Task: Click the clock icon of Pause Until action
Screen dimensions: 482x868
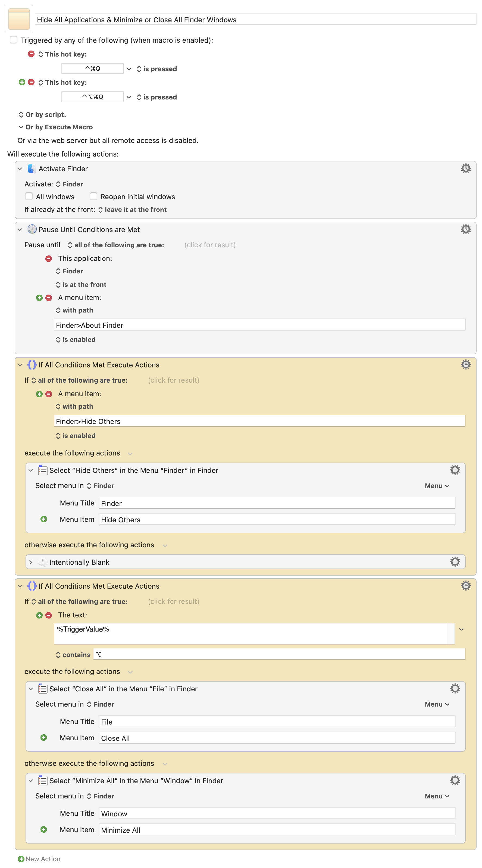Action: click(x=32, y=229)
